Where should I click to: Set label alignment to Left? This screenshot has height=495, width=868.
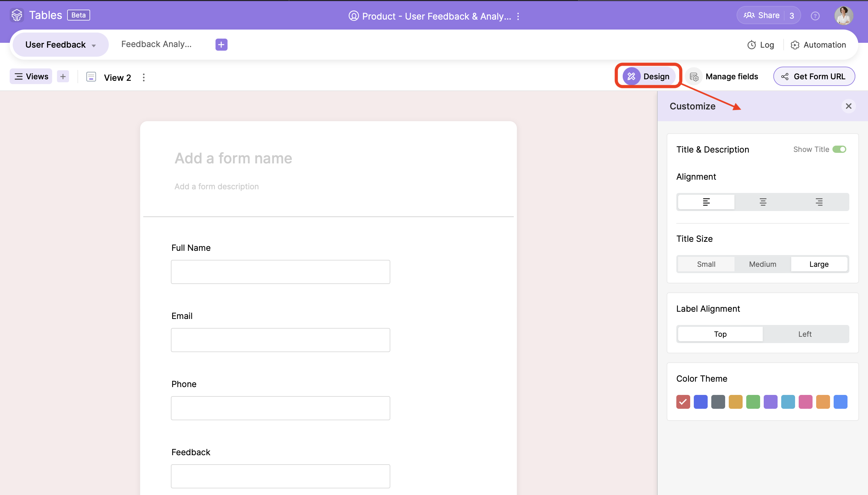[x=804, y=334]
